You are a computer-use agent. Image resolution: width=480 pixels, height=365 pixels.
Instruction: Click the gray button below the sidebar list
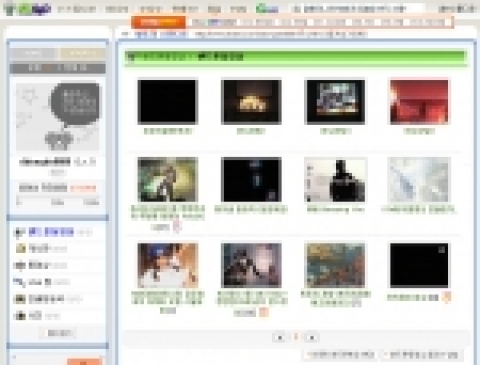[x=58, y=333]
